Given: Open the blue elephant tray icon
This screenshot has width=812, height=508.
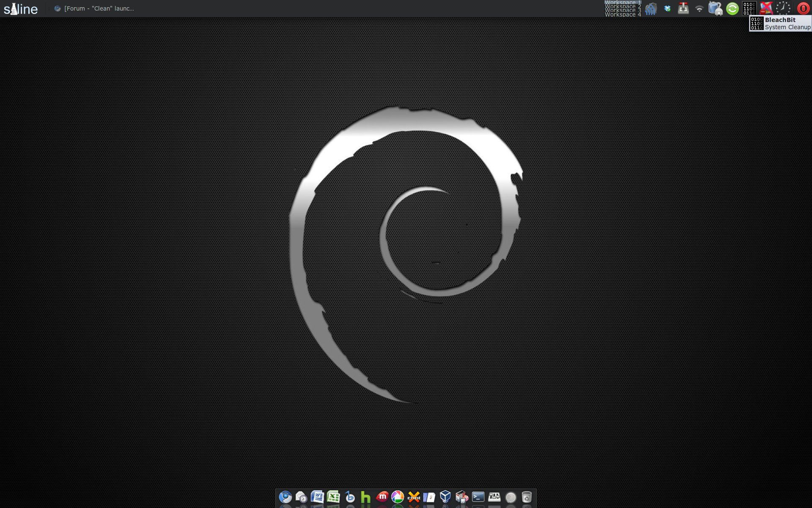Looking at the screenshot, I should pyautogui.click(x=651, y=8).
